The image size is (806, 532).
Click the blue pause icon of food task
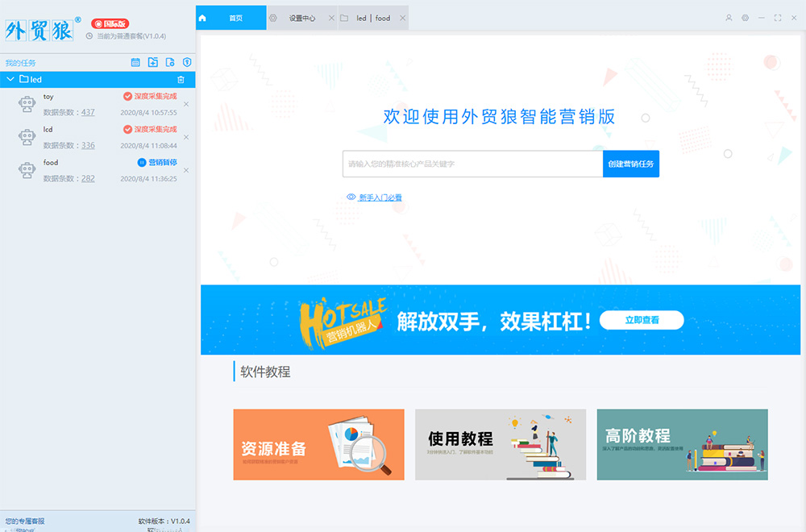[x=142, y=163]
